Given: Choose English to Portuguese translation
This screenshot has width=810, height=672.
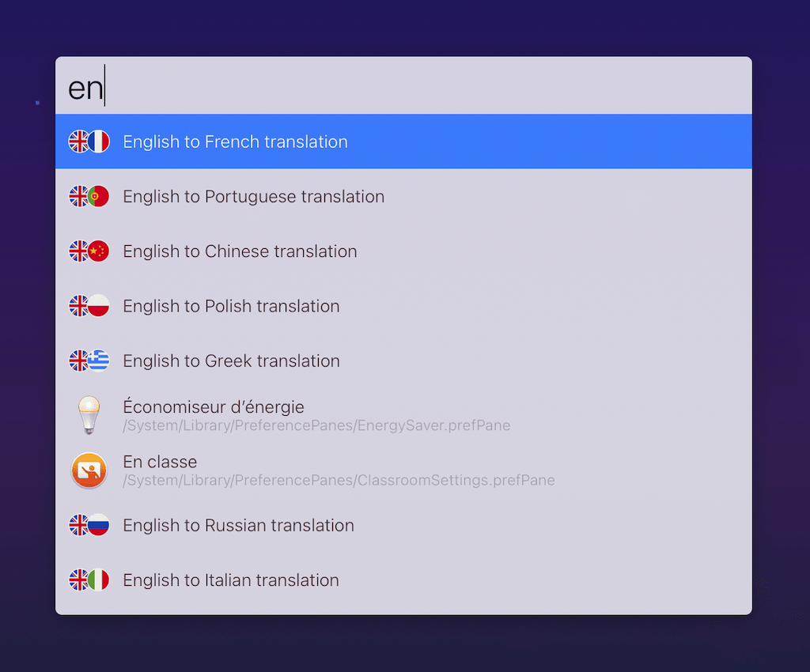Looking at the screenshot, I should (x=253, y=196).
